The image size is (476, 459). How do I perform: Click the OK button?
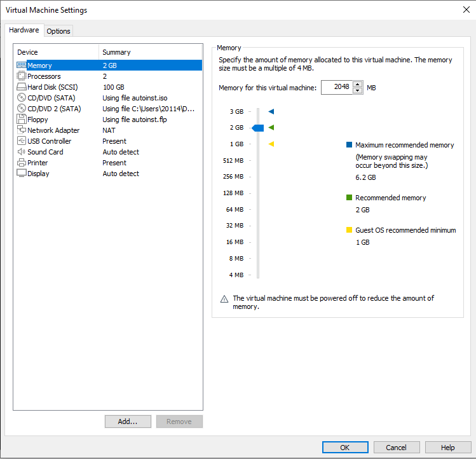coord(345,447)
